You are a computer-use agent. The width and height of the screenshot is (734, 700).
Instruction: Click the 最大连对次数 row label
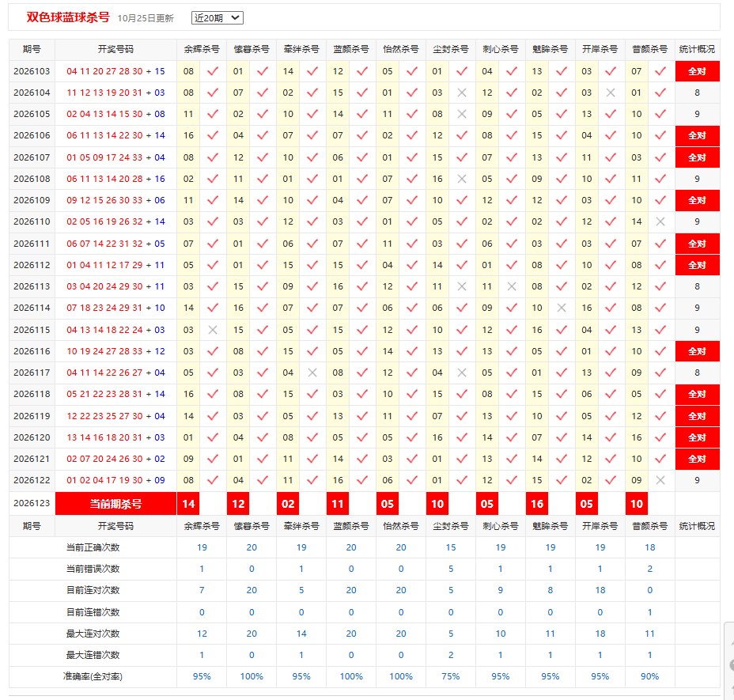coord(93,634)
